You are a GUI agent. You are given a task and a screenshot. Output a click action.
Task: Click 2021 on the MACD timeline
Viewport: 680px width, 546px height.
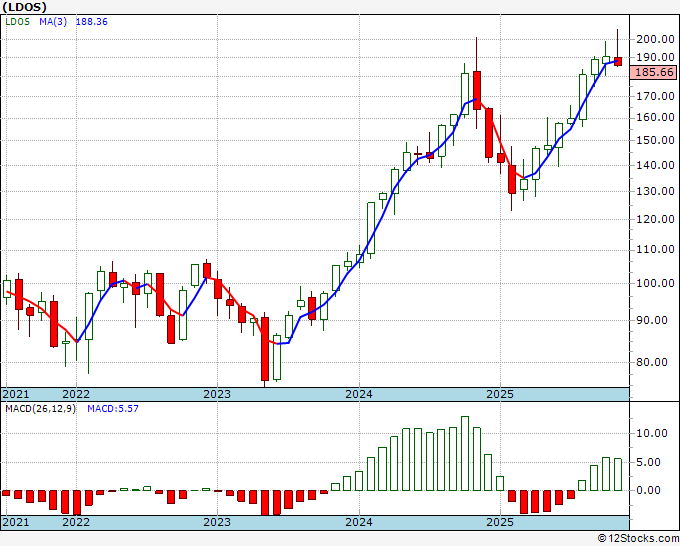click(x=16, y=522)
